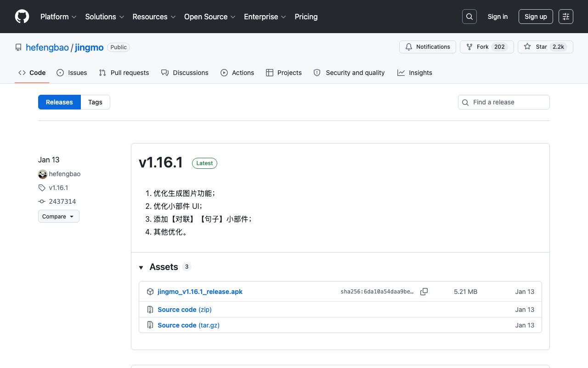Open the Issues tab
The image size is (588, 368).
(72, 73)
